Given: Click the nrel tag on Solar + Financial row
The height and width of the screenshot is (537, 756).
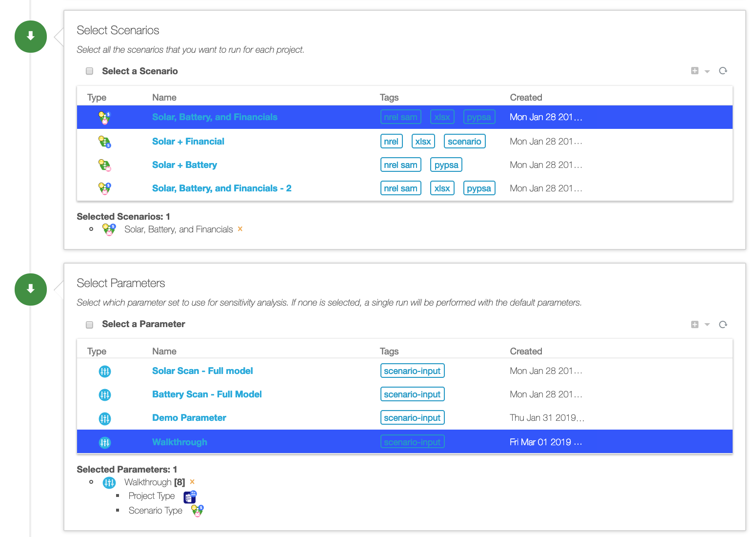Looking at the screenshot, I should tap(391, 142).
